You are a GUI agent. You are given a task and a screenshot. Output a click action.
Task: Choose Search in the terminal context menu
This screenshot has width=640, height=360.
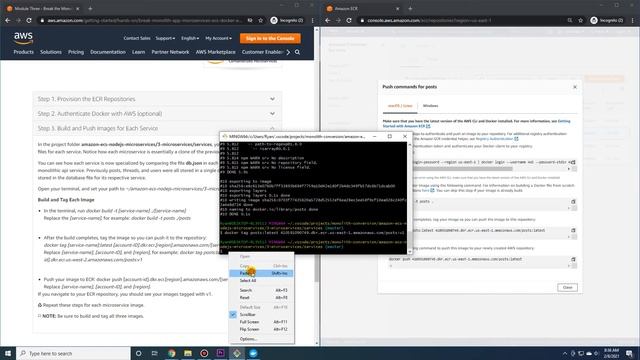261,290
